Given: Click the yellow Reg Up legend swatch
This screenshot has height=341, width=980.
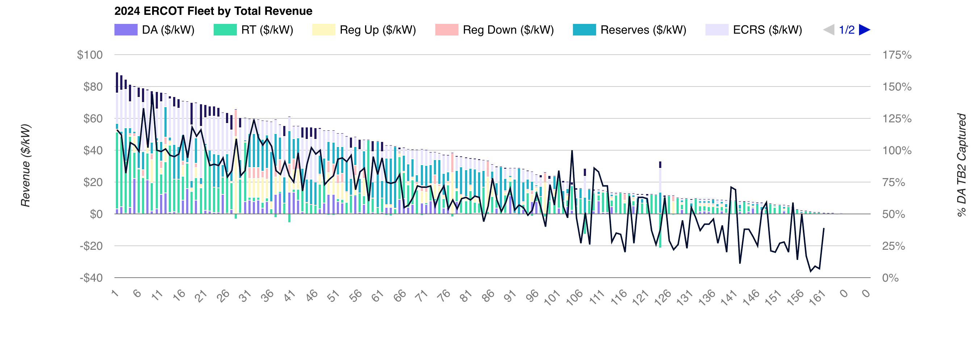Looking at the screenshot, I should (x=323, y=30).
